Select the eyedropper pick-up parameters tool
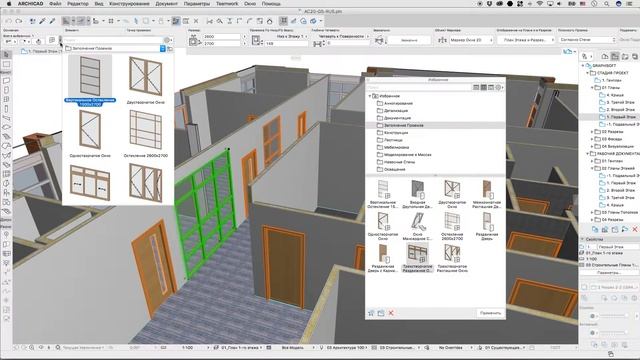The image size is (640, 360). tap(42, 21)
